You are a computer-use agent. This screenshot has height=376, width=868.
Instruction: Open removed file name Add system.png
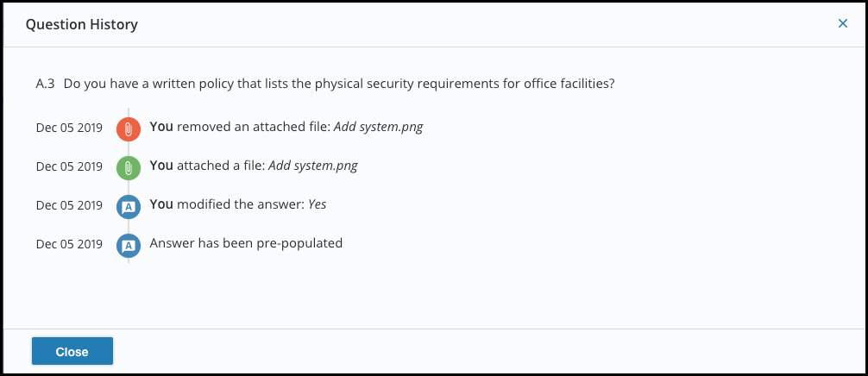(x=378, y=127)
